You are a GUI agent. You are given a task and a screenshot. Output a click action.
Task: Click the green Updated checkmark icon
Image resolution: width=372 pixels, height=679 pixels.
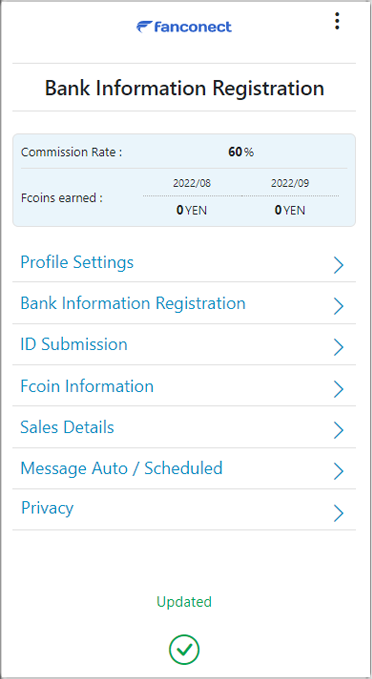[x=184, y=649]
